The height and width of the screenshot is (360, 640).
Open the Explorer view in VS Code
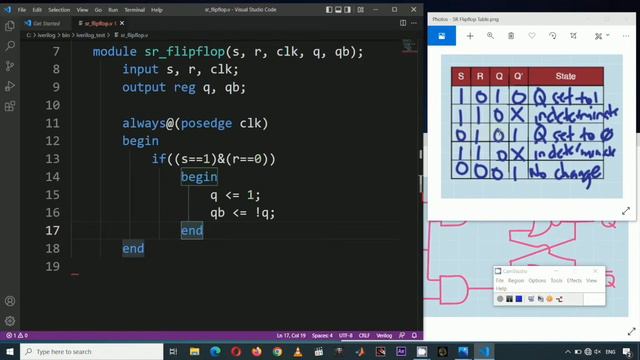10,26
